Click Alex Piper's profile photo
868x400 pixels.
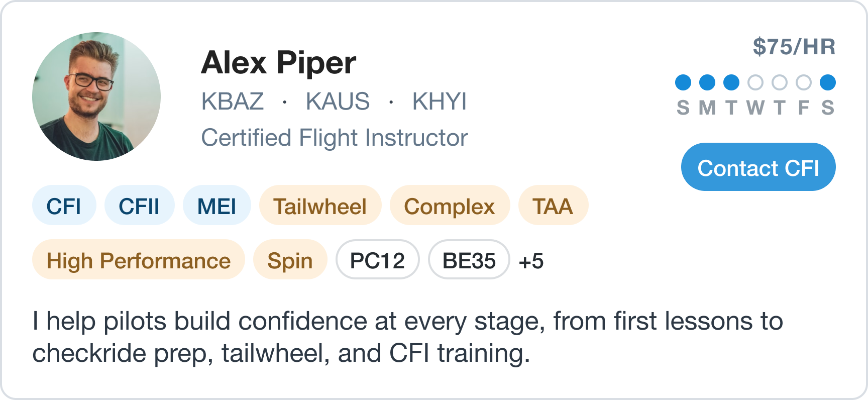coord(96,96)
